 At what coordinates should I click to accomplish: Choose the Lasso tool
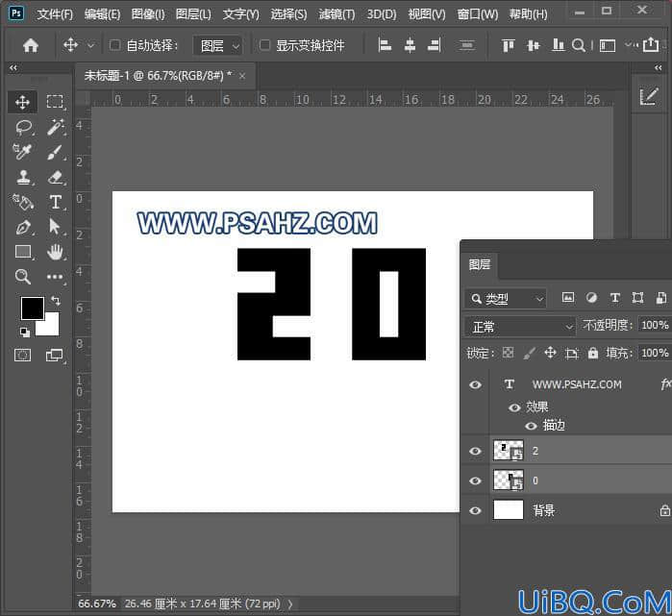tap(23, 127)
